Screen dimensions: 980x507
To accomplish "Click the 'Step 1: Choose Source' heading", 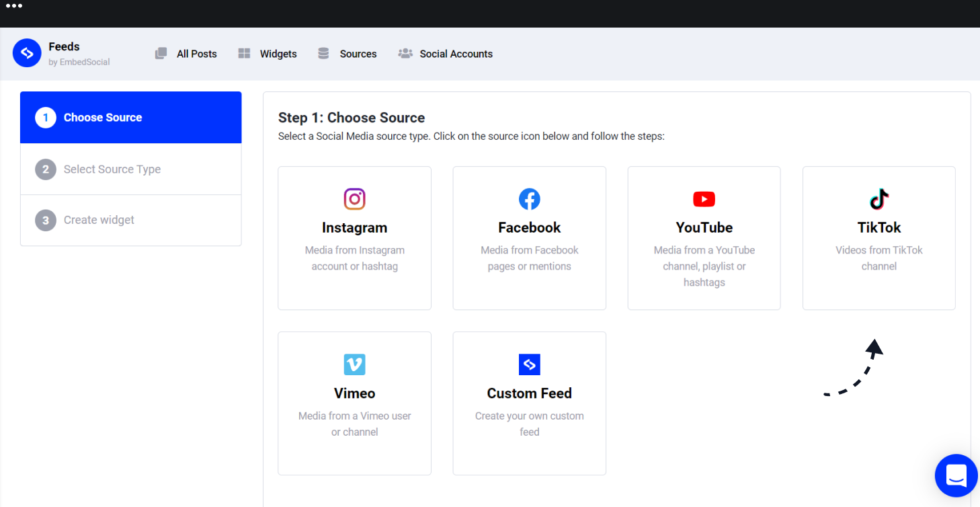I will point(352,118).
